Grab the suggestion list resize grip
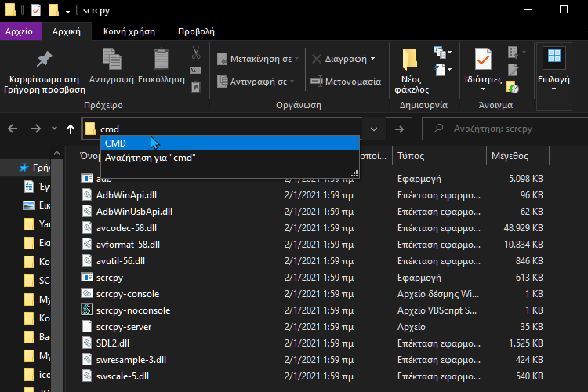 354,173
